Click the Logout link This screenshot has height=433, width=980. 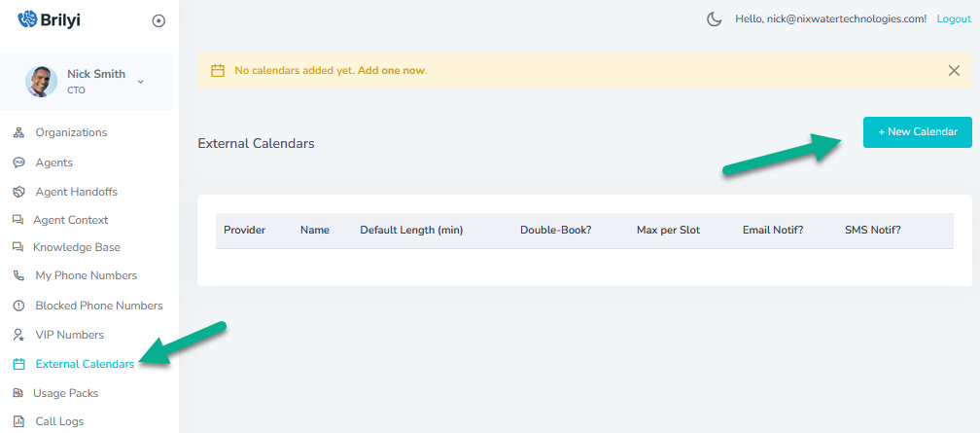point(953,18)
